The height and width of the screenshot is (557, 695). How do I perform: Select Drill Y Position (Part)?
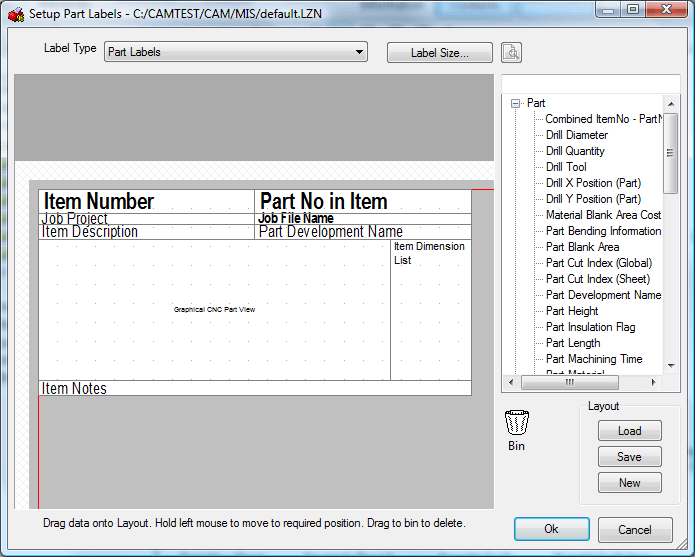(593, 199)
